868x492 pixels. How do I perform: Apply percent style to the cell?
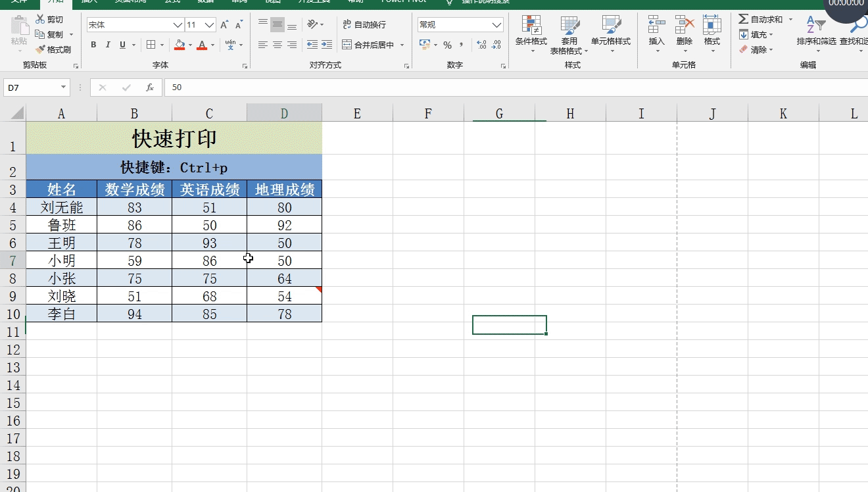point(447,45)
